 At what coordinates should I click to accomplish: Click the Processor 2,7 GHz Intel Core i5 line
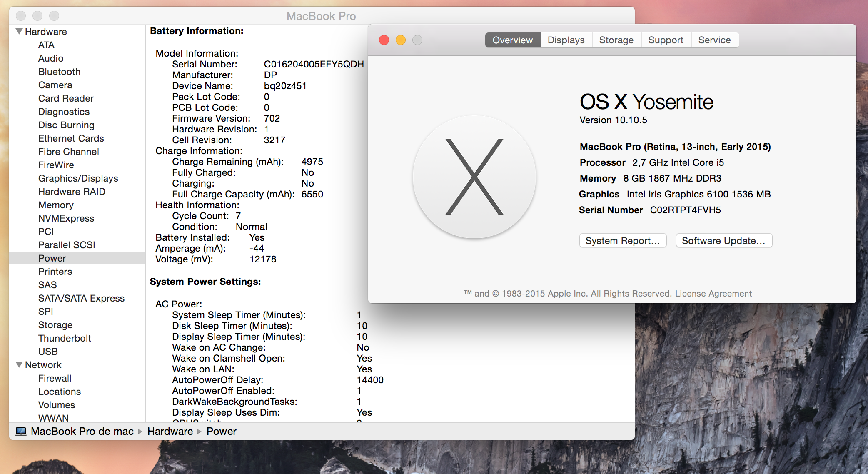pos(652,162)
